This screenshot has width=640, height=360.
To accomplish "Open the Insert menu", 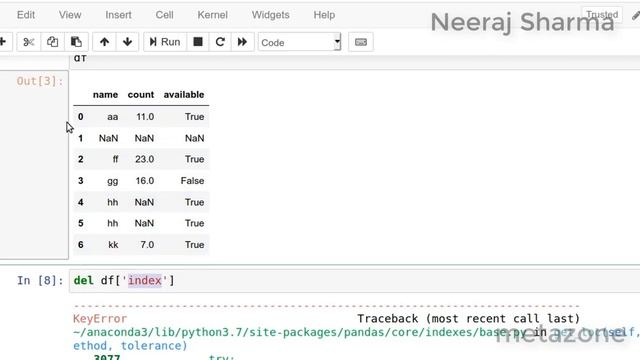I will tap(118, 15).
